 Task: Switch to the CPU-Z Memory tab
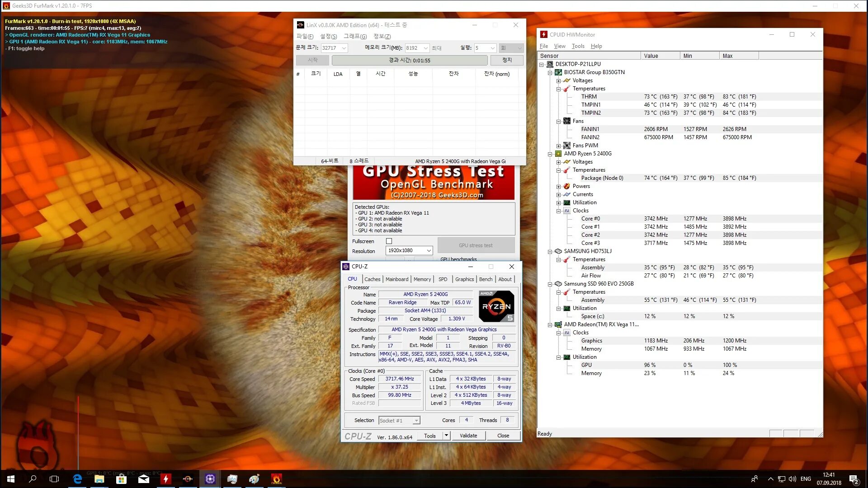[x=422, y=279]
